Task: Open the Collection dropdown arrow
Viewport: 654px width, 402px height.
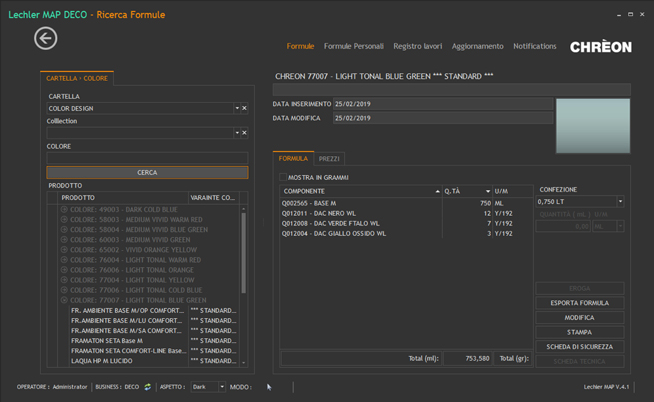Action: (x=237, y=133)
